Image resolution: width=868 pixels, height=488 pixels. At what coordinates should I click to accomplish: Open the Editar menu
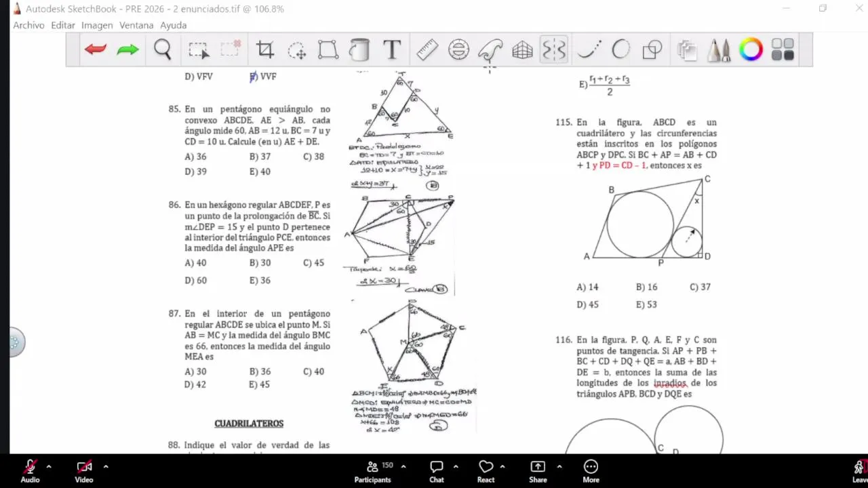coord(63,25)
